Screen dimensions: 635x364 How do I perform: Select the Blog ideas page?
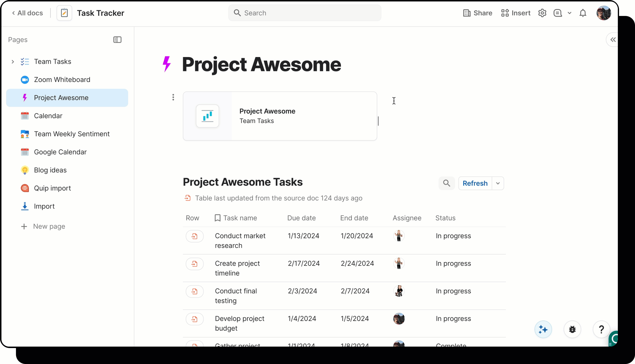[x=50, y=170]
